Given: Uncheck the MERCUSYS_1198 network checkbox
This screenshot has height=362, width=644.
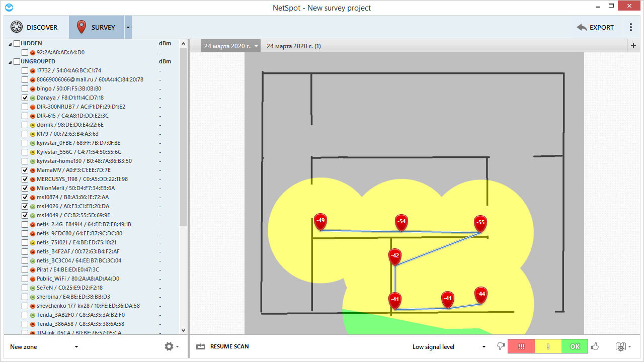Looking at the screenshot, I should [x=25, y=179].
